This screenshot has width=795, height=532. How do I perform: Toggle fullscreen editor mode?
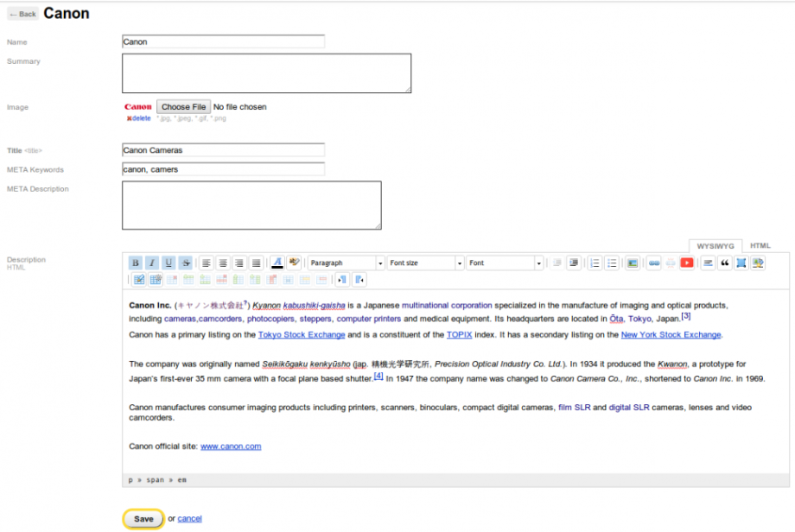pos(741,263)
